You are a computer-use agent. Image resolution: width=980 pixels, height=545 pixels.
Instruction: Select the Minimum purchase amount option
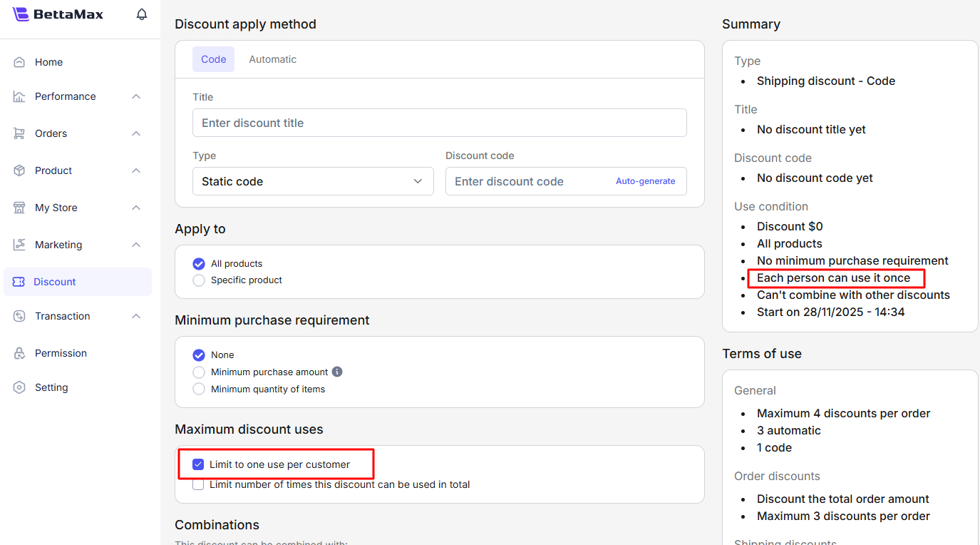click(x=198, y=372)
